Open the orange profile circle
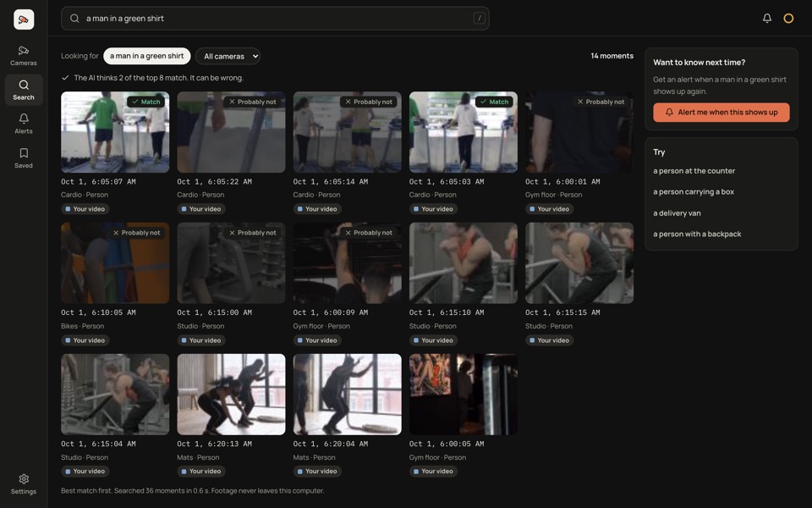812x508 pixels. [x=788, y=18]
